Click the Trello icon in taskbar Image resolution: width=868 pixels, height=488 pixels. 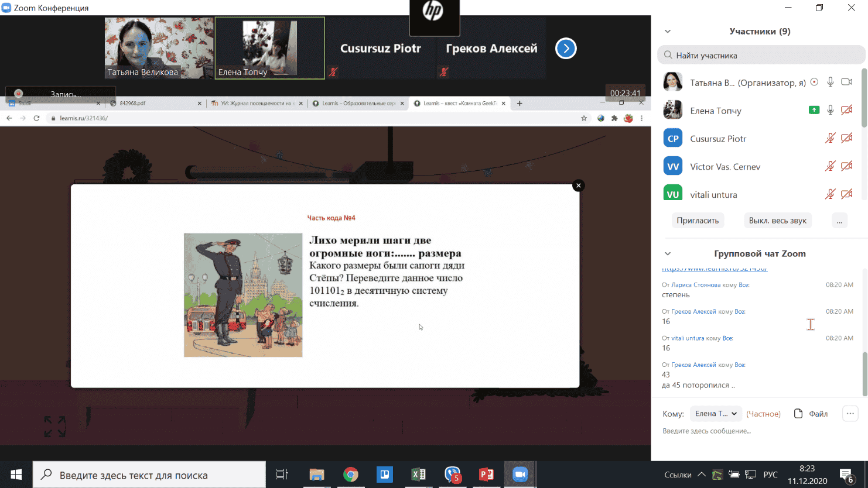tap(385, 475)
